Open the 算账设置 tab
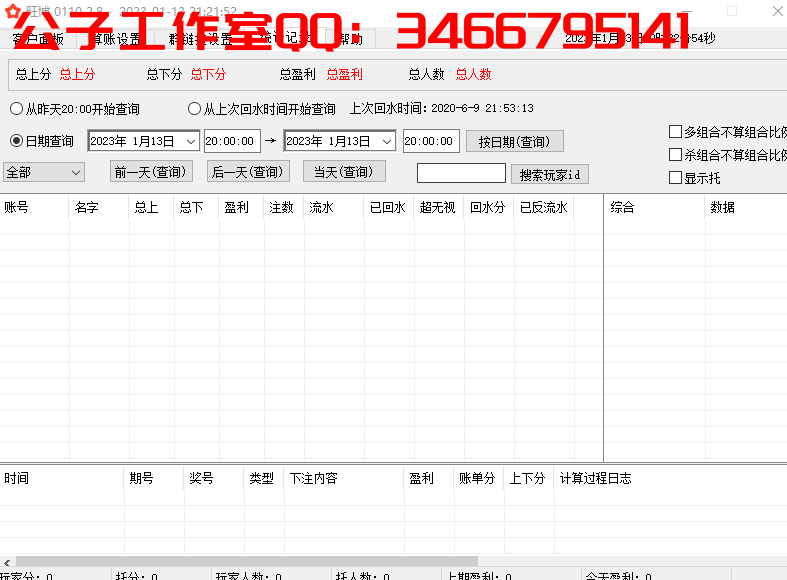 pyautogui.click(x=116, y=39)
